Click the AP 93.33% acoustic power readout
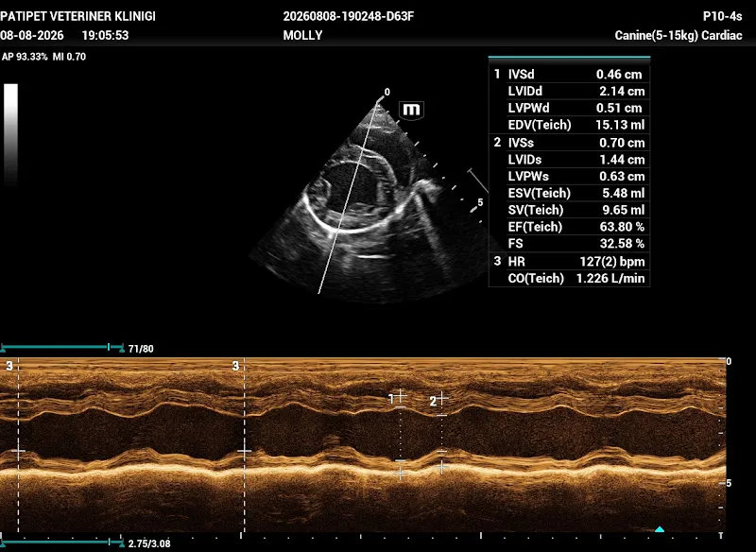This screenshot has height=552, width=756. [25, 57]
